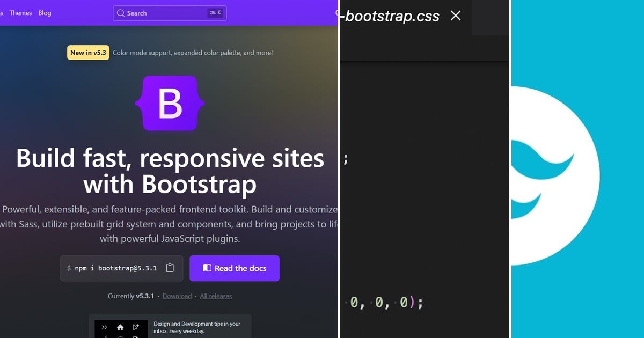Click the 'New in v5.3' badge
Screen dimensions: 644x338
coord(88,53)
